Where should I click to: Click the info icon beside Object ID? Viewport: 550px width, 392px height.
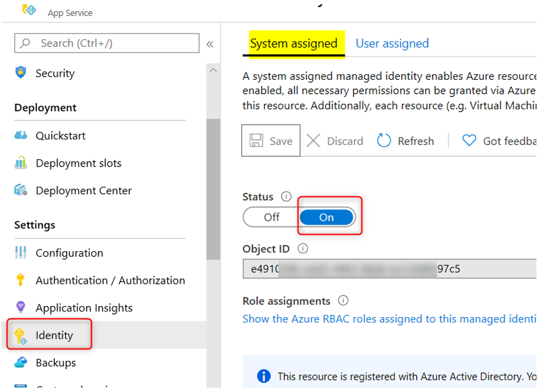(x=303, y=249)
